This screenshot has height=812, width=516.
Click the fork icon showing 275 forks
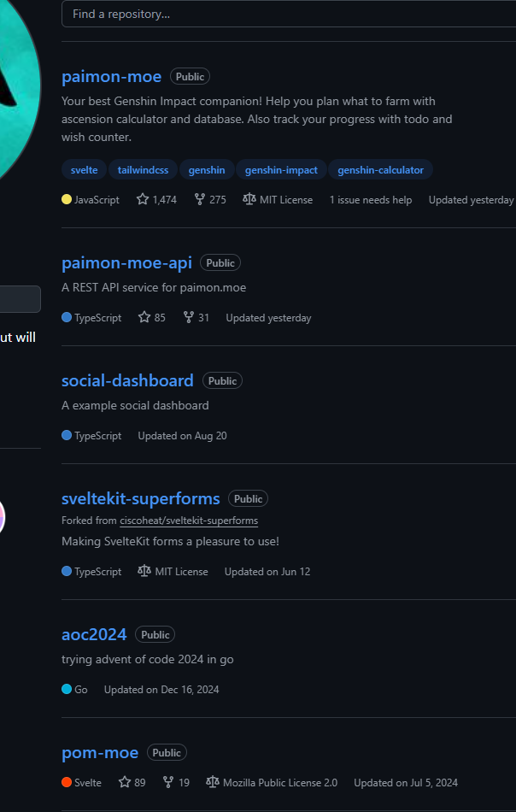(200, 199)
